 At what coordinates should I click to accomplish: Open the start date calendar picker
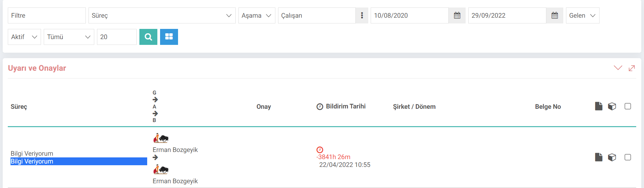click(x=457, y=15)
